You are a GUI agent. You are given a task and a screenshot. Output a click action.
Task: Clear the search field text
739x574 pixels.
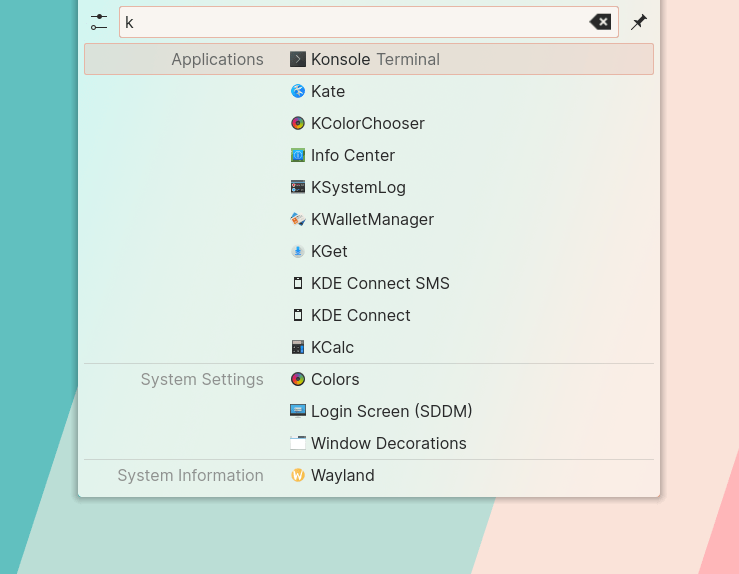(600, 22)
